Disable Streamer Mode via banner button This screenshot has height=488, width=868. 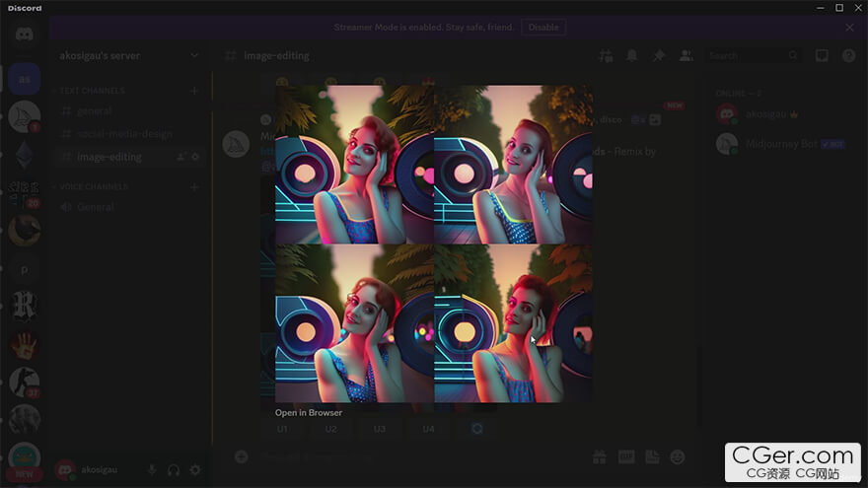543,28
